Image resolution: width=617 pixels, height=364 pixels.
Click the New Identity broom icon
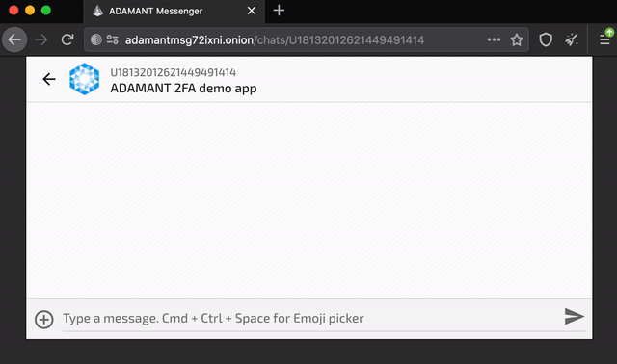pyautogui.click(x=572, y=39)
